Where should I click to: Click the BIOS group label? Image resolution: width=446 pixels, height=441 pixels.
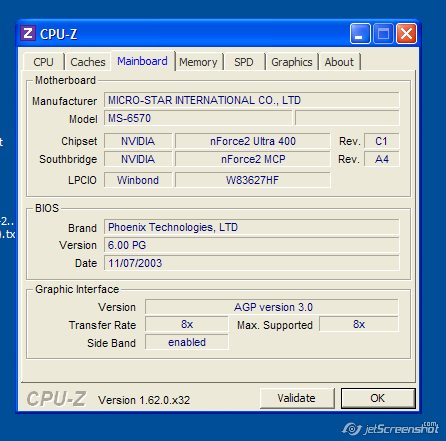(47, 208)
